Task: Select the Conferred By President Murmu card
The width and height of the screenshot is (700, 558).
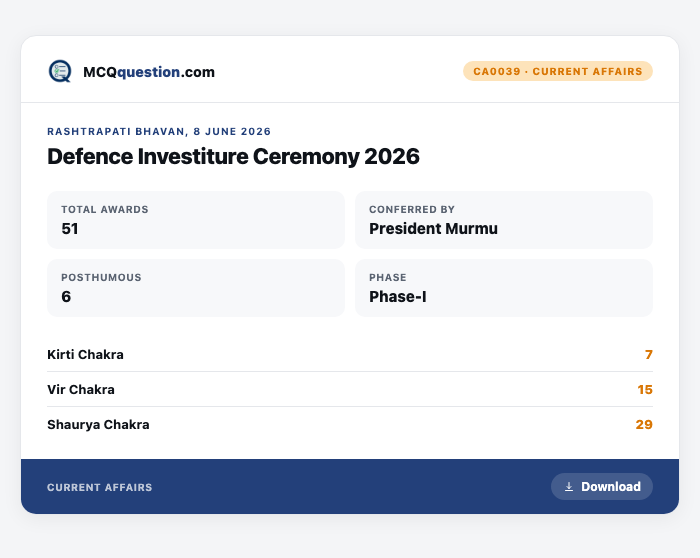Action: click(504, 220)
